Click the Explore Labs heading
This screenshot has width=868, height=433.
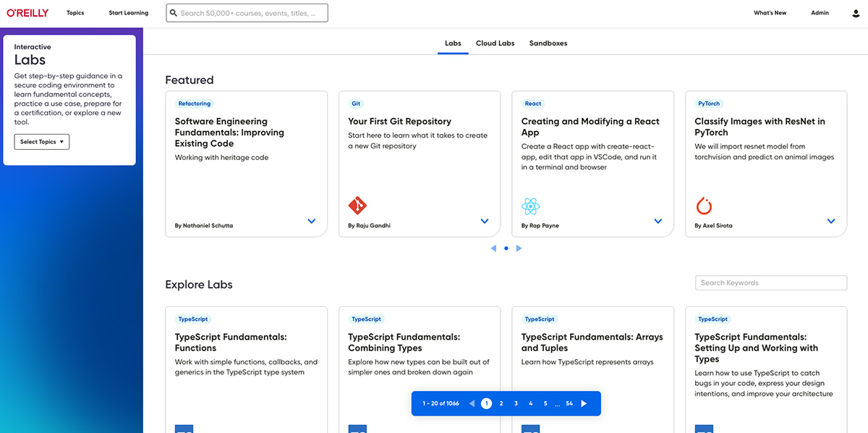[199, 285]
